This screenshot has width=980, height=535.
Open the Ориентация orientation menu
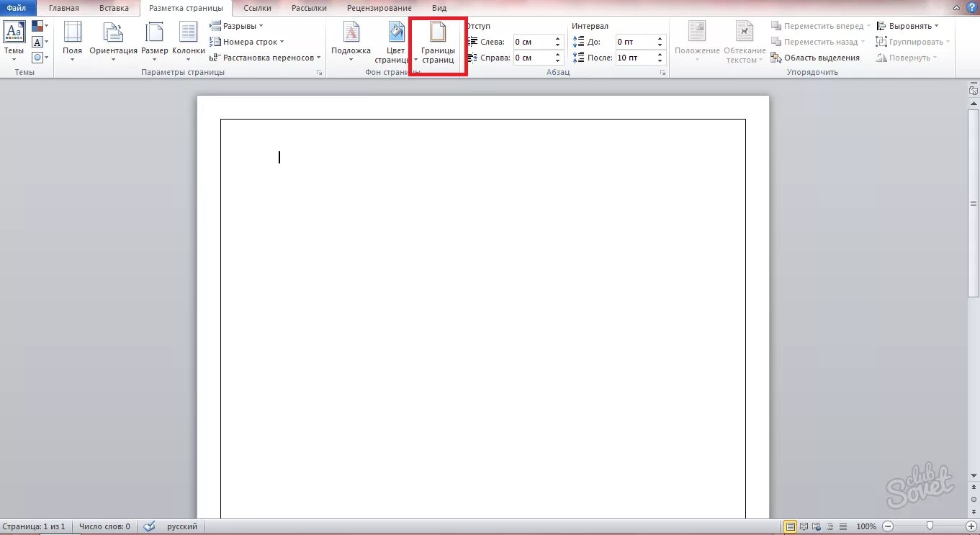click(x=113, y=41)
